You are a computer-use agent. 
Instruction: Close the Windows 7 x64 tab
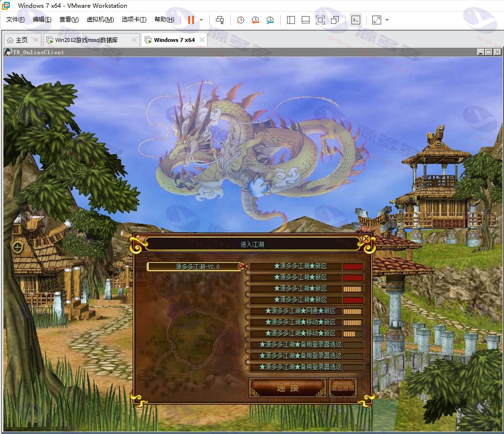pyautogui.click(x=202, y=40)
